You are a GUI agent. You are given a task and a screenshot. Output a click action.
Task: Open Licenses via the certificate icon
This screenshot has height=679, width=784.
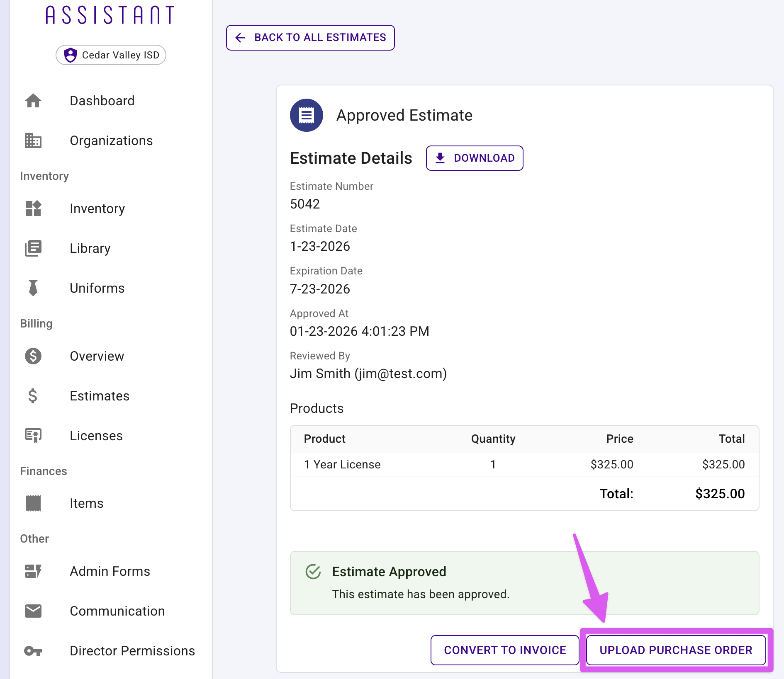(x=33, y=435)
